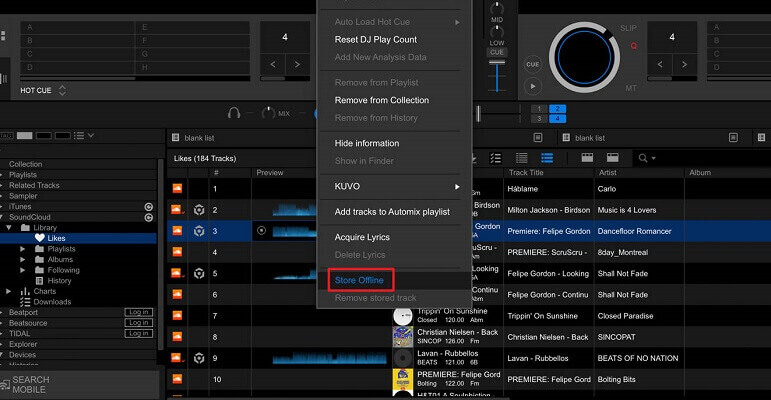Expand the Albums folder
Screen dimensions: 771x400
(23, 259)
